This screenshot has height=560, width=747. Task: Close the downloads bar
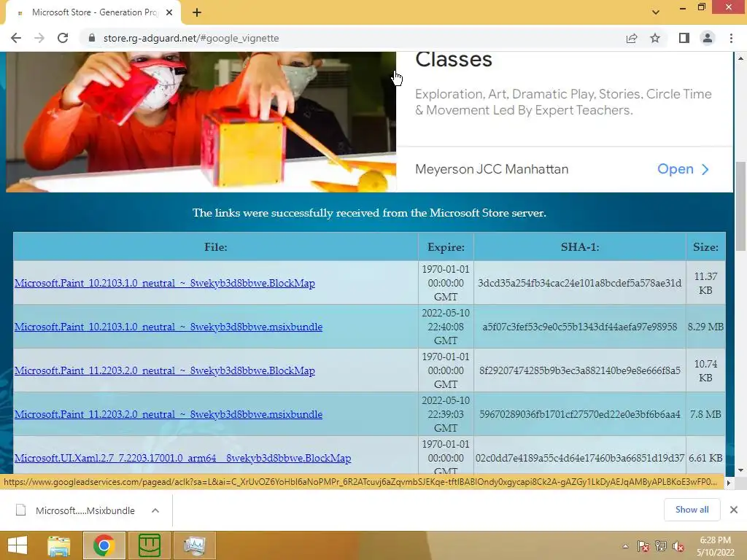pyautogui.click(x=734, y=510)
